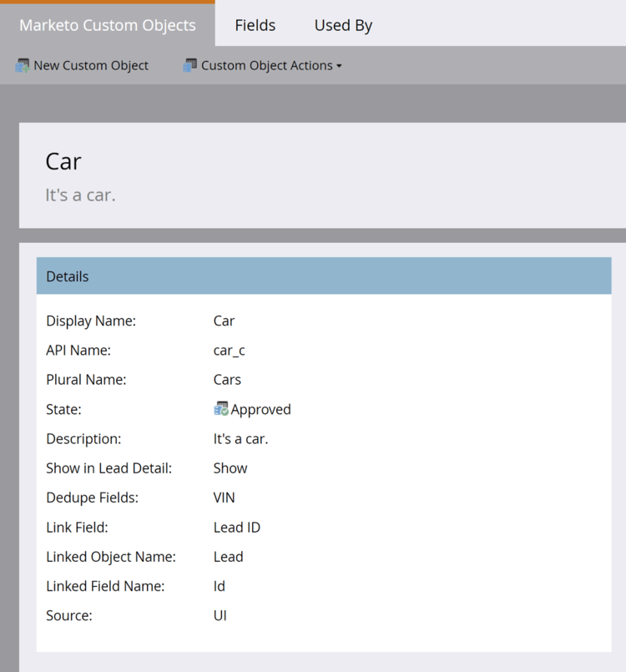Screen dimensions: 626x672
Task: Click the Dedupe Fields: label
Action: [92, 498]
